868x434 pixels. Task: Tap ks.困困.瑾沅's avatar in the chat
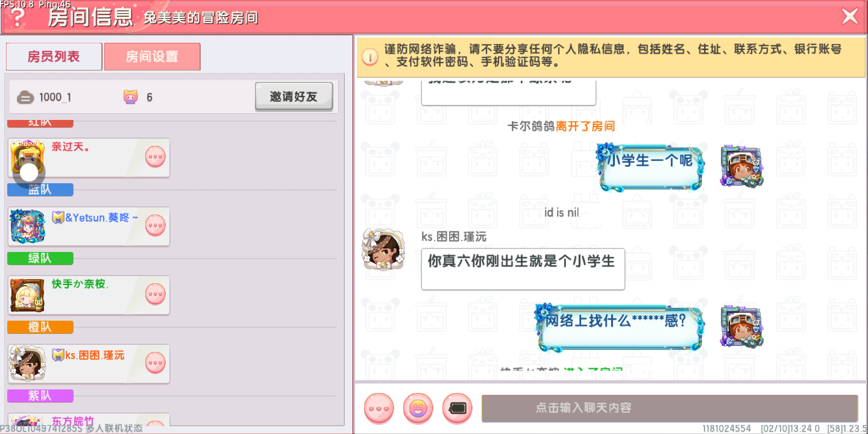click(x=382, y=250)
